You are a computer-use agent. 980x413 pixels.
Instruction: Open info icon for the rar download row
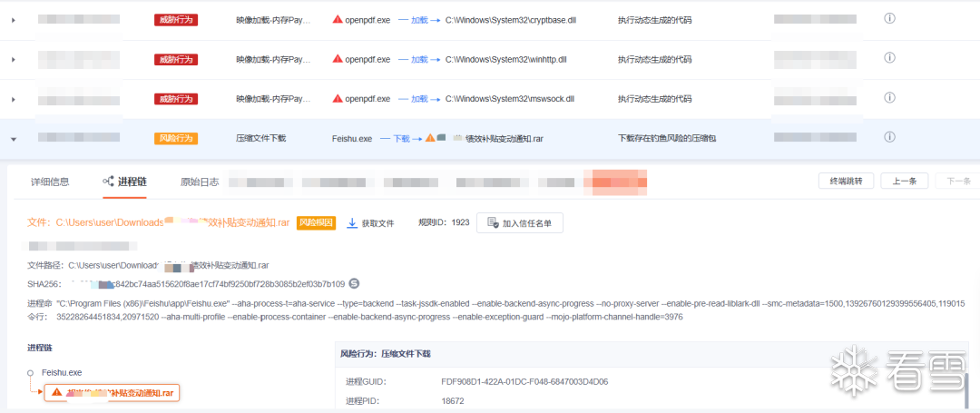click(889, 137)
